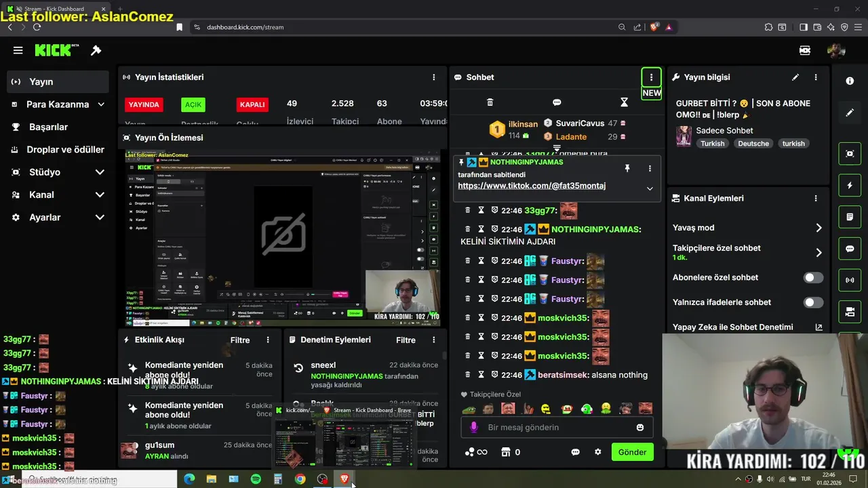
Task: Click the preview frame icon in right sidebar
Action: tap(850, 154)
